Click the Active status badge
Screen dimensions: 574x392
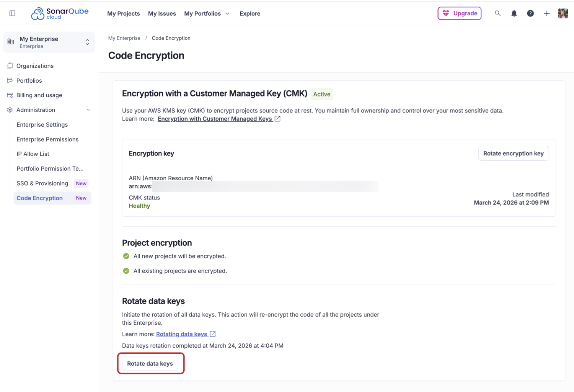point(322,94)
